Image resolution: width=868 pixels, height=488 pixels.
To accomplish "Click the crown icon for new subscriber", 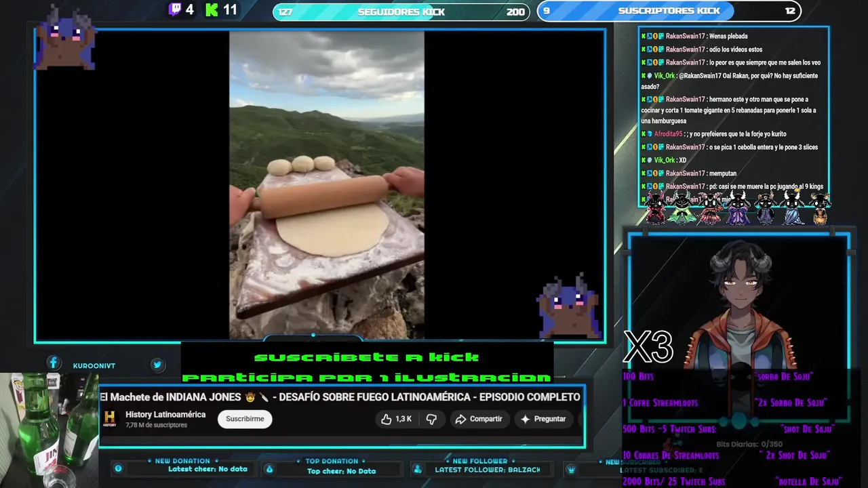I will [571, 469].
